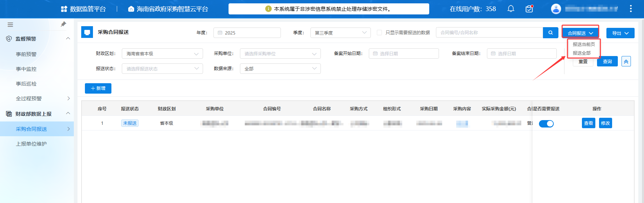Open the task checklist icon with red badge

point(529,9)
